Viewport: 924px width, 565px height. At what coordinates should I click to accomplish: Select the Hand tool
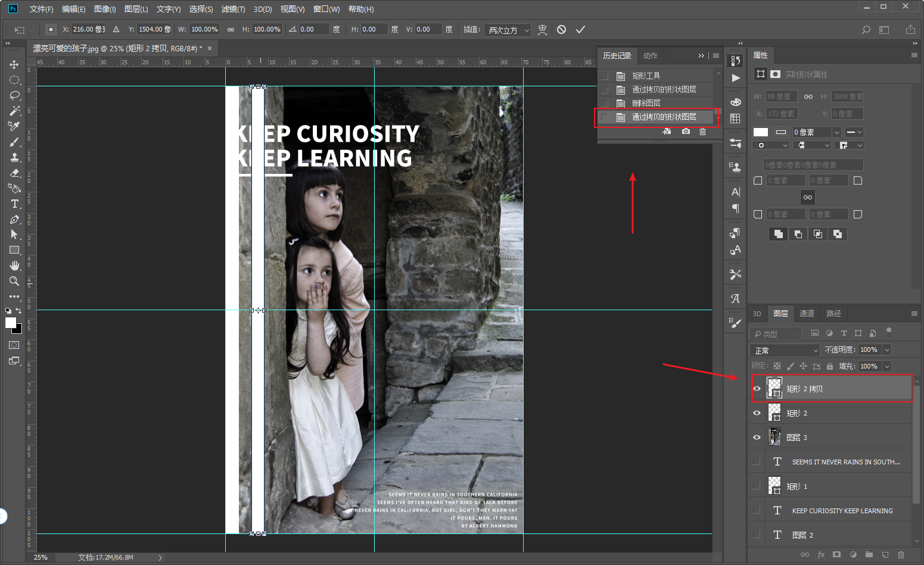tap(14, 266)
